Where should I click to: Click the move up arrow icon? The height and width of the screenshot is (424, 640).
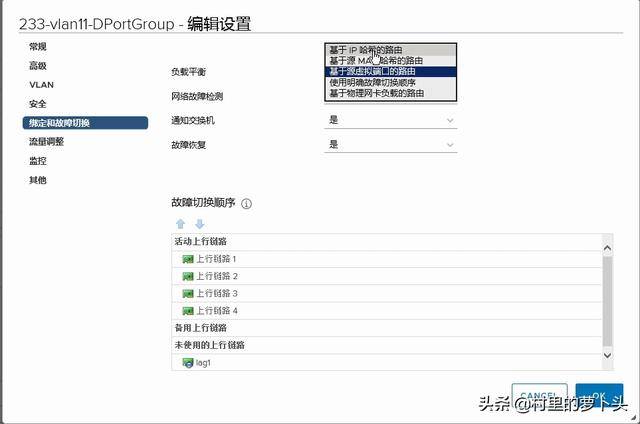coord(181,224)
